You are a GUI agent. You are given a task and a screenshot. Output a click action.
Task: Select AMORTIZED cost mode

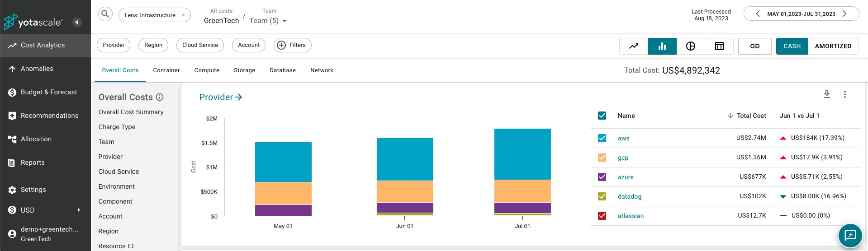click(833, 46)
